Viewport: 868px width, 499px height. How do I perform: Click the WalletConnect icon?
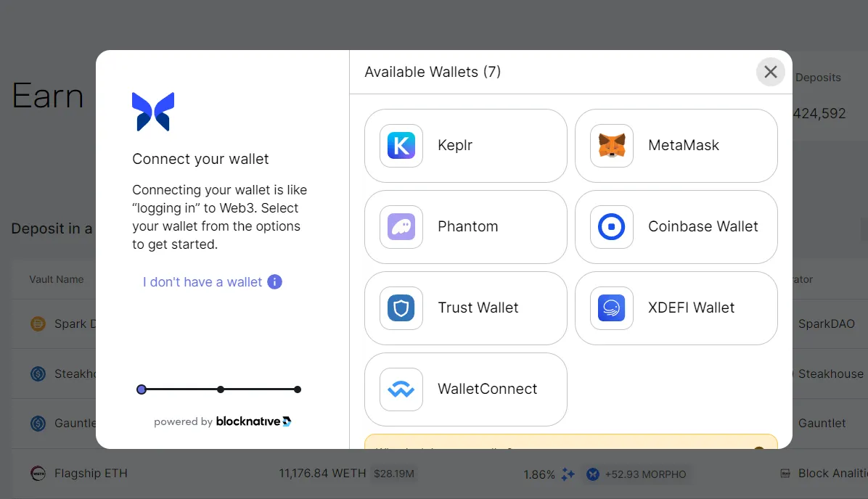(x=401, y=389)
